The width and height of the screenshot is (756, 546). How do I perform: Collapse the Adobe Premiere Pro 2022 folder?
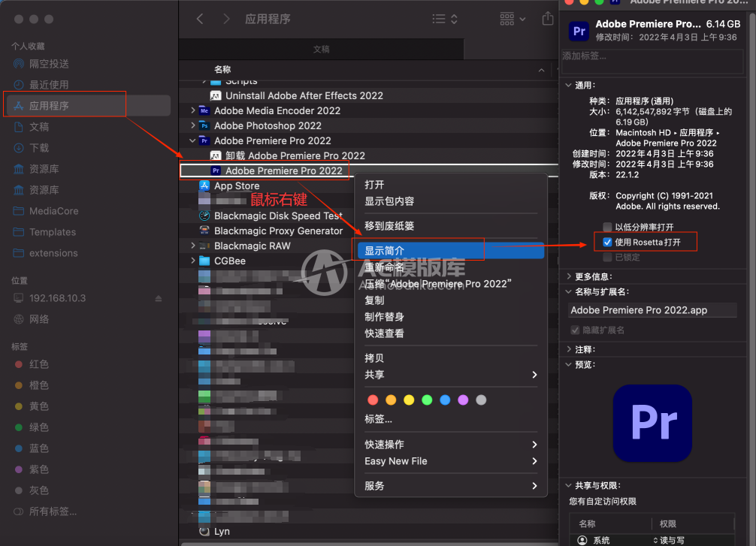click(193, 140)
